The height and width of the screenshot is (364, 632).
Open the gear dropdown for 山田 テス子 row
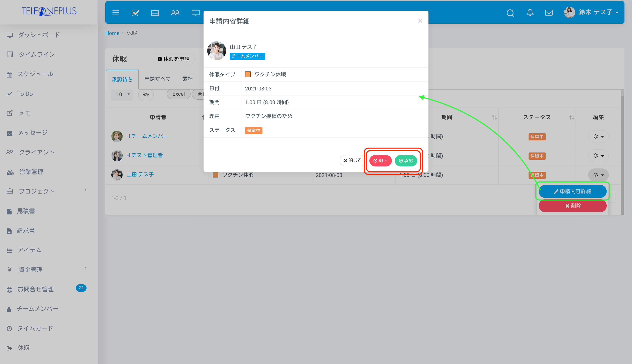click(599, 175)
